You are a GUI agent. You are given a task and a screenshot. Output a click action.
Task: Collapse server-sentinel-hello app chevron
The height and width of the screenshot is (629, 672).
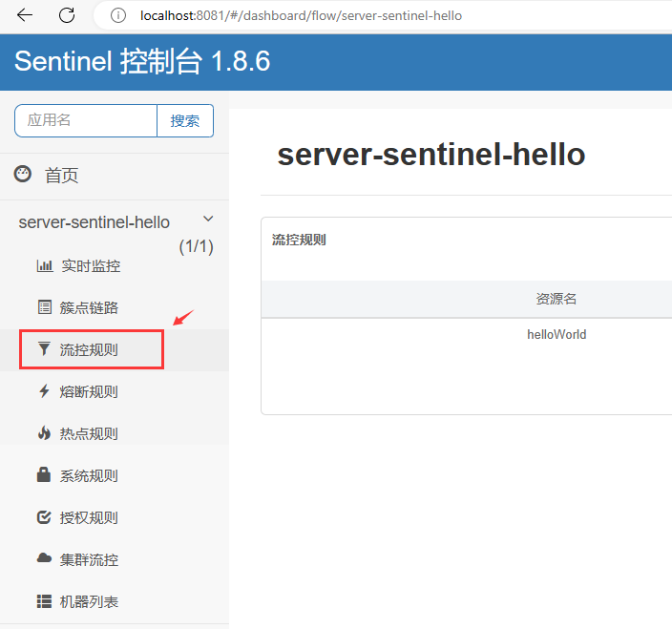[208, 219]
